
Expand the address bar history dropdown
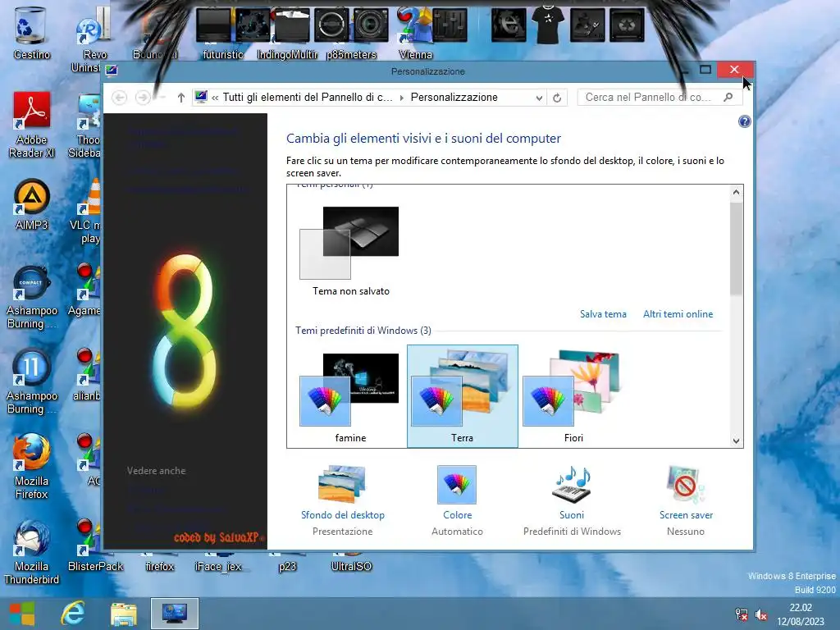coord(539,98)
